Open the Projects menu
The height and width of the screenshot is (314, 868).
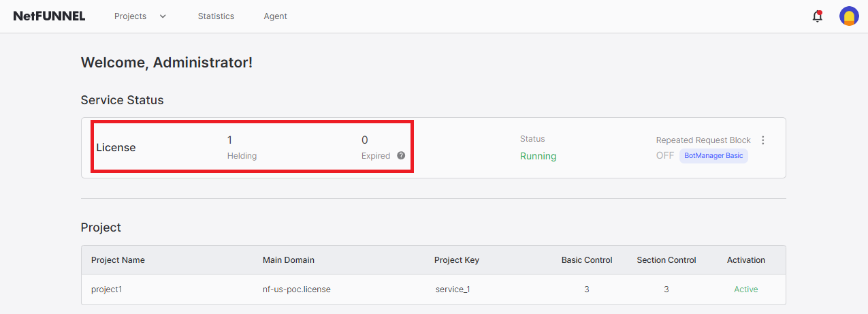click(131, 16)
